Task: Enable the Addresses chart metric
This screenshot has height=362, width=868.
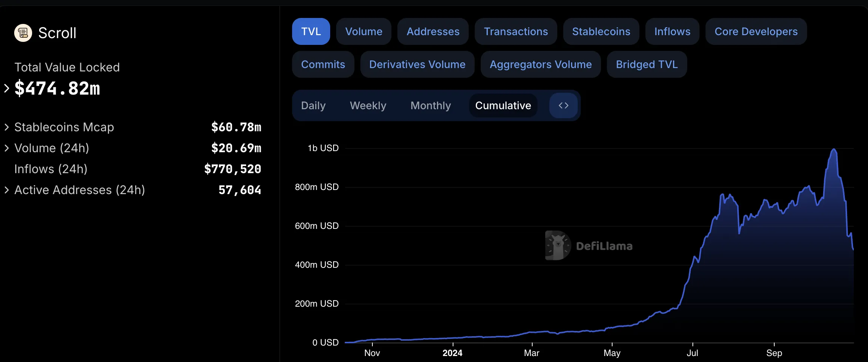Action: [x=433, y=31]
